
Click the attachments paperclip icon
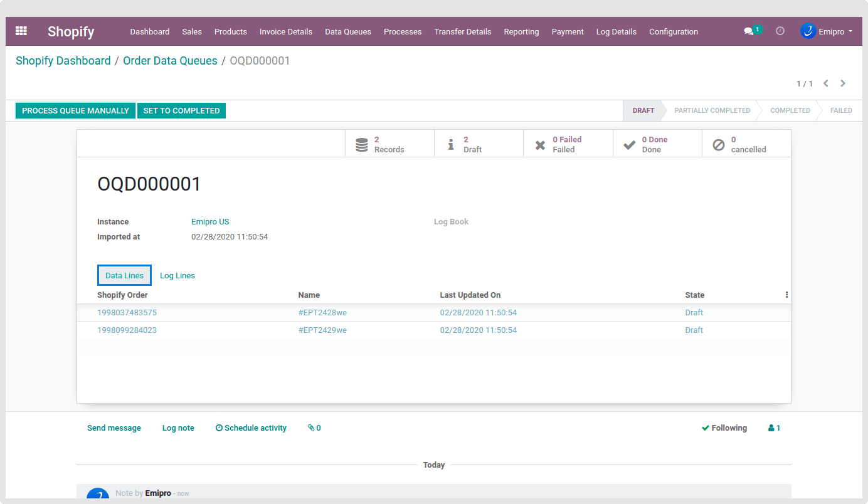pyautogui.click(x=314, y=428)
